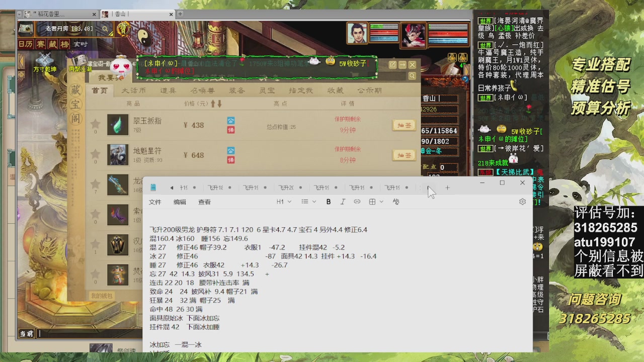Viewport: 644px width, 362px height.
Task: Open notepad settings gear
Action: 522,202
